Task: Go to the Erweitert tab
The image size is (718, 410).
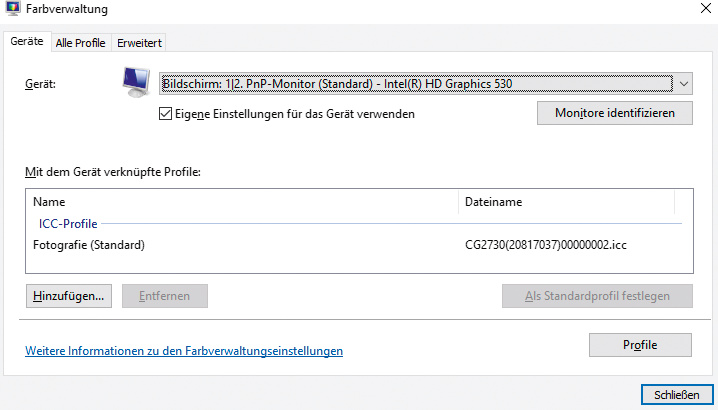Action: click(139, 43)
